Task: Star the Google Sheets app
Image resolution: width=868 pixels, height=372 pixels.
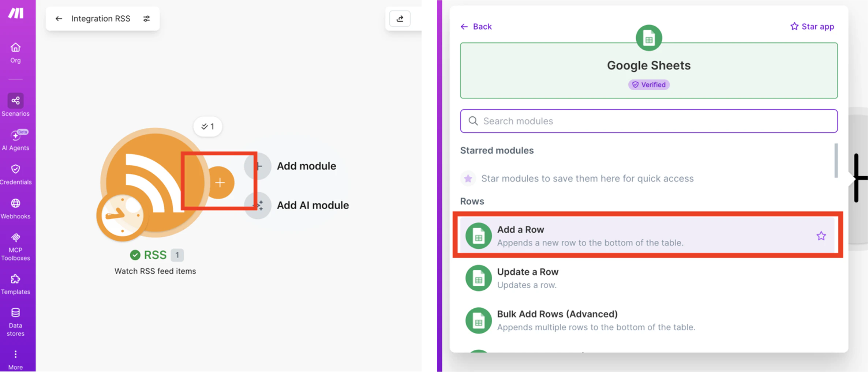Action: click(x=812, y=26)
